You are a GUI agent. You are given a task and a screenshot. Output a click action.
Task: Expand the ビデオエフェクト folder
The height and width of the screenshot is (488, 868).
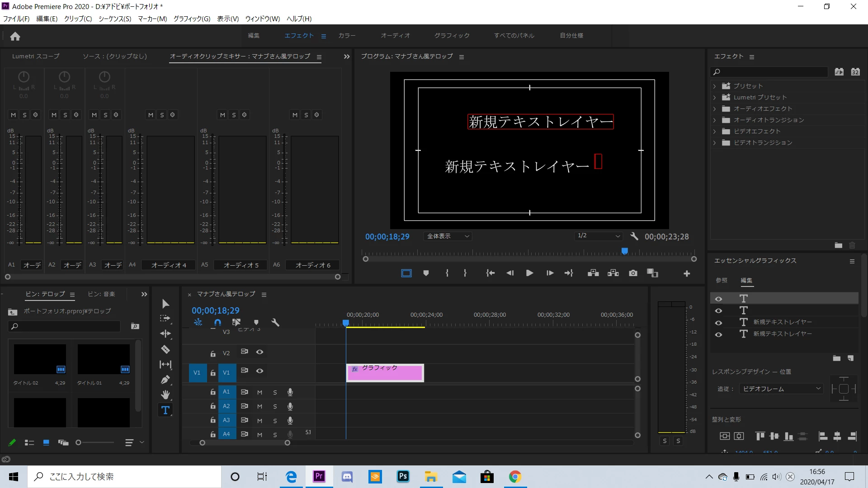tap(714, 131)
